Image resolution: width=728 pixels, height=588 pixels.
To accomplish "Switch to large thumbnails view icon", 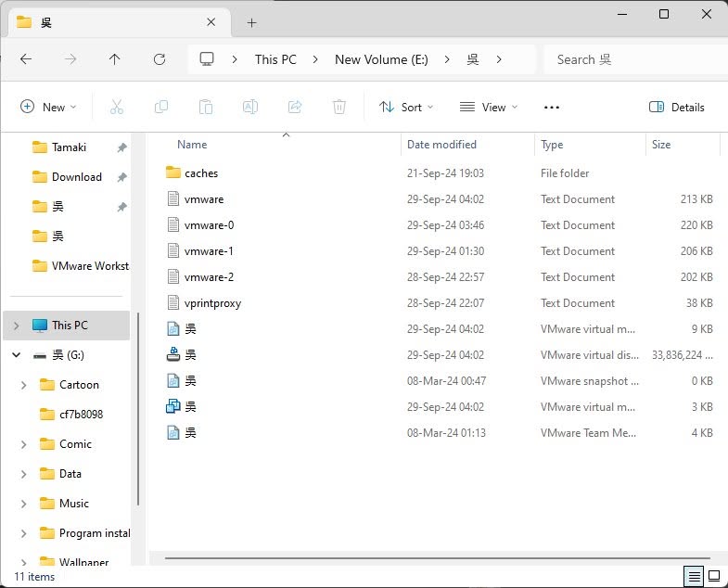I will coord(714,576).
